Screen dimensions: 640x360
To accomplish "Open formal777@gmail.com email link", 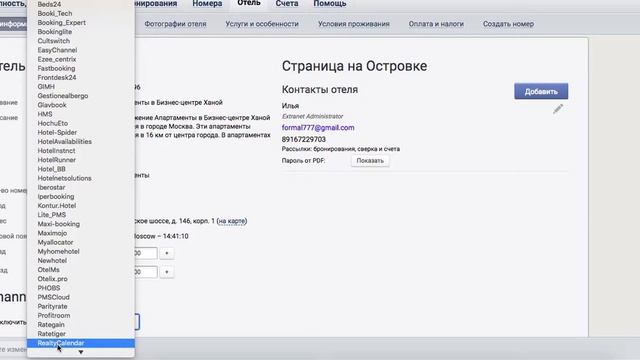I will [x=318, y=128].
